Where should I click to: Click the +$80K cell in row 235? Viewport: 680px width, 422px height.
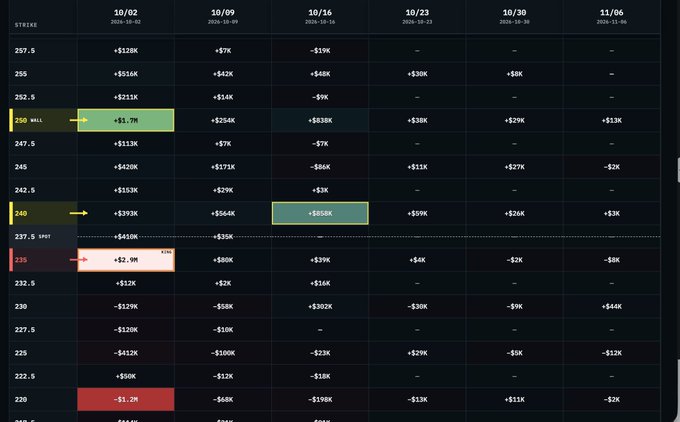223,260
